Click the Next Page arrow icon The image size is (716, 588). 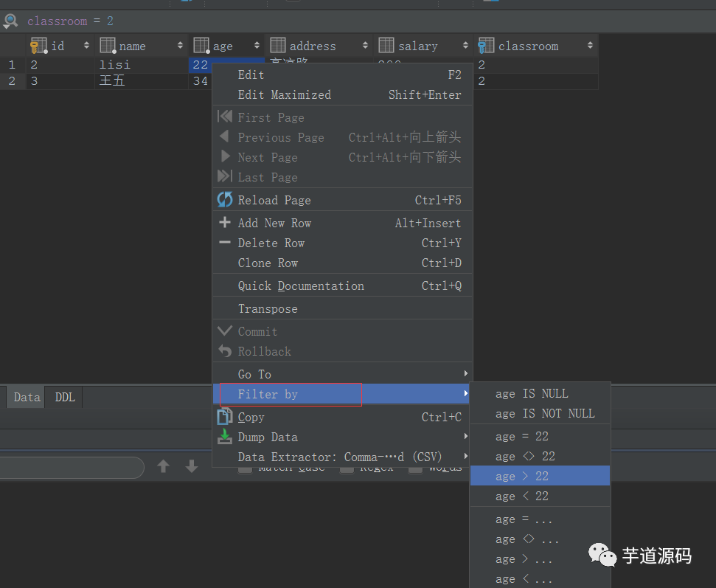pyautogui.click(x=225, y=156)
